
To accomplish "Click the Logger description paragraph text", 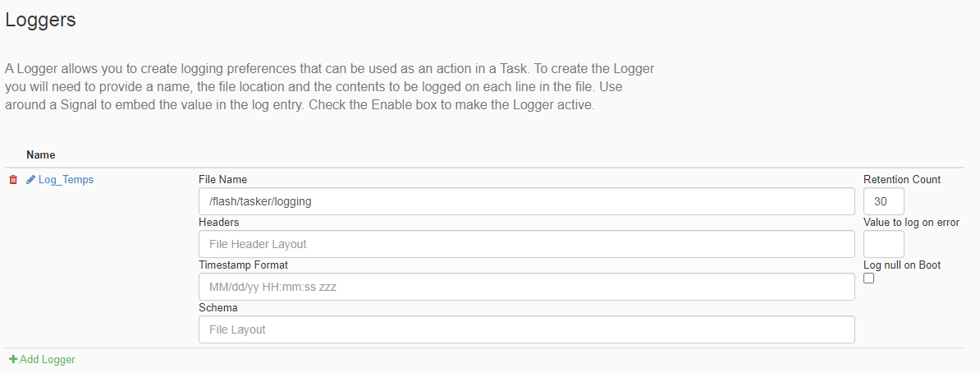I will coord(329,86).
